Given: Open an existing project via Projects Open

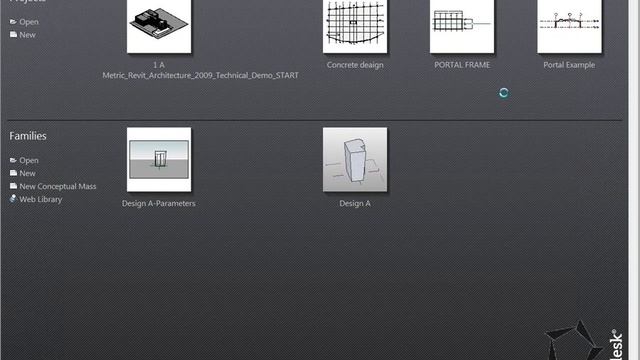Looking at the screenshot, I should 29,22.
